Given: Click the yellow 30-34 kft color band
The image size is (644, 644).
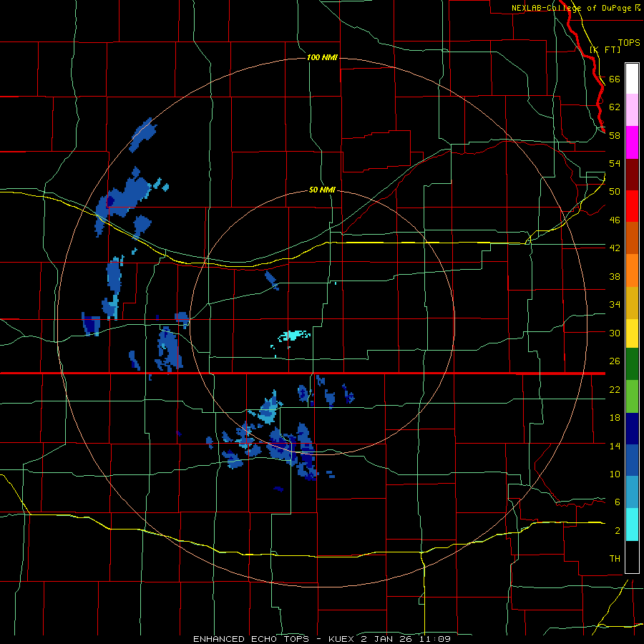Looking at the screenshot, I should coord(632,333).
